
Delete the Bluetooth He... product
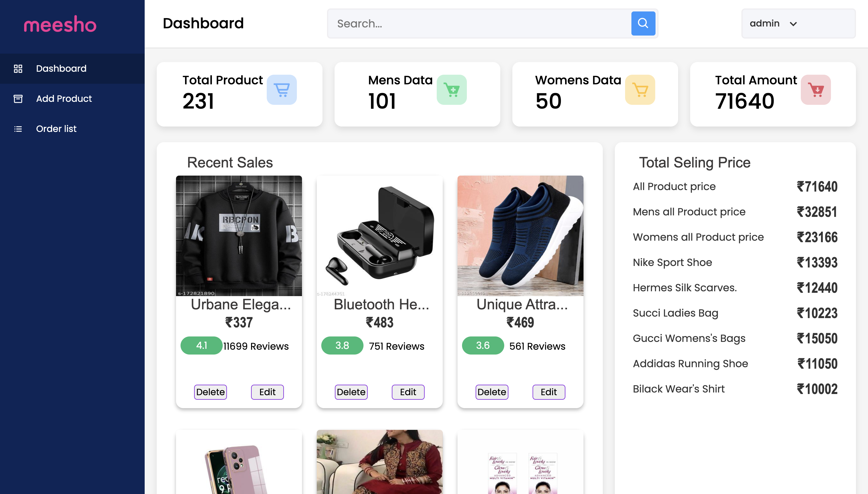351,392
